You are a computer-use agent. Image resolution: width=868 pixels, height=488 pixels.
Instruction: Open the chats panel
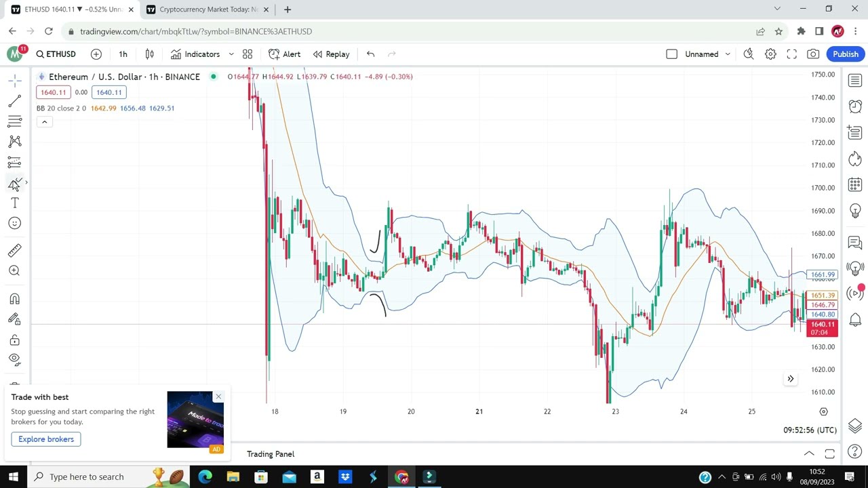855,242
